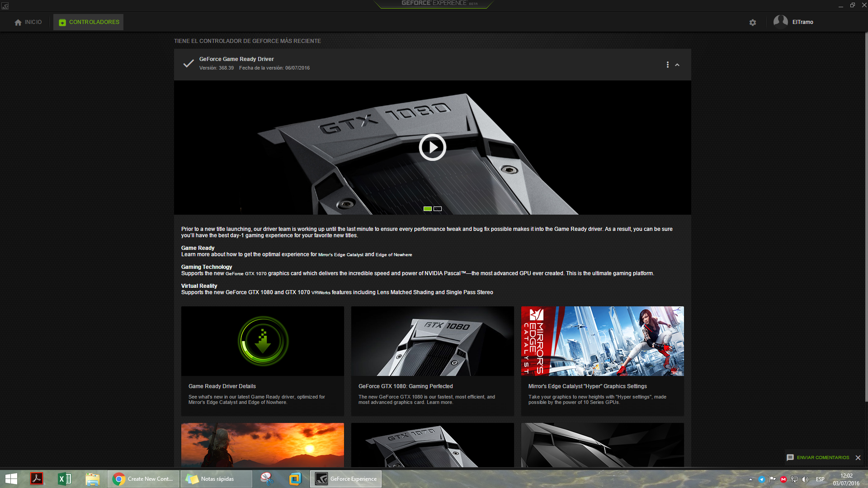Click the 'Versión: 368.39' text

[x=217, y=68]
